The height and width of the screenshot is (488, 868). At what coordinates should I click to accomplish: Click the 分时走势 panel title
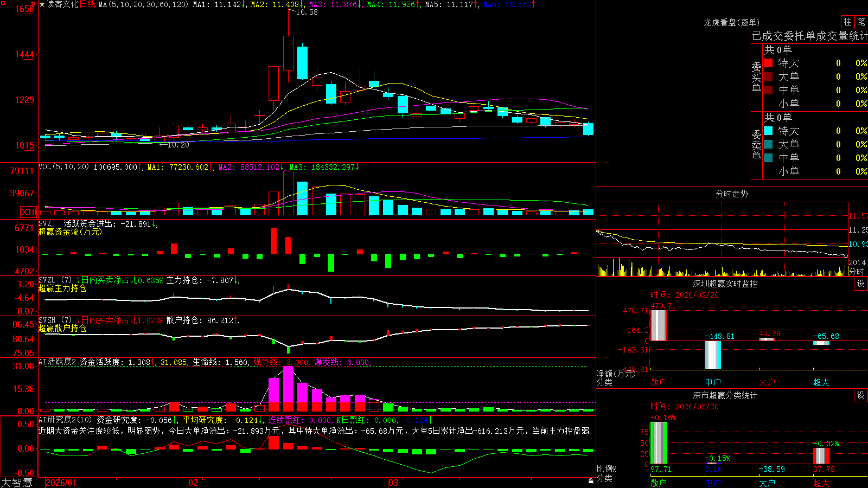point(731,194)
